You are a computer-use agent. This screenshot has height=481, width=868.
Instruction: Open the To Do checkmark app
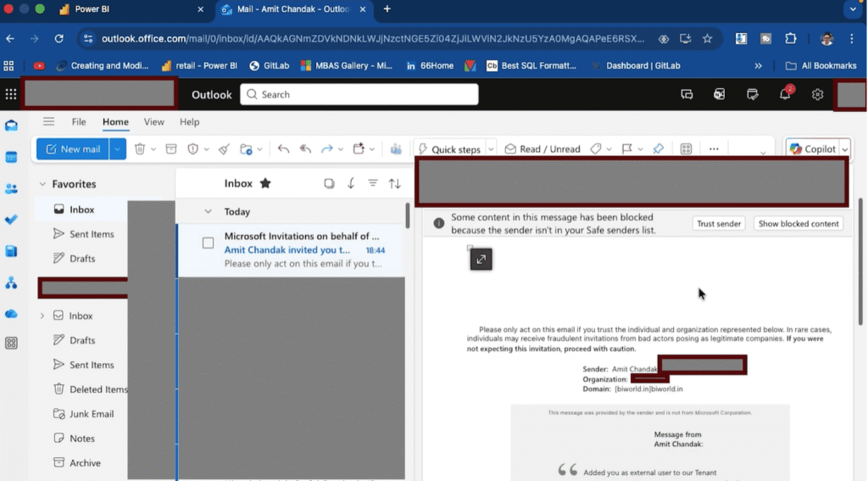(11, 220)
